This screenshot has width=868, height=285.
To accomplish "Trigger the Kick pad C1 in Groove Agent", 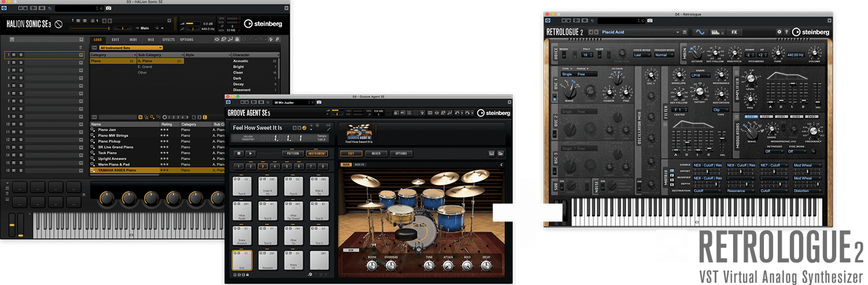I will (x=242, y=260).
